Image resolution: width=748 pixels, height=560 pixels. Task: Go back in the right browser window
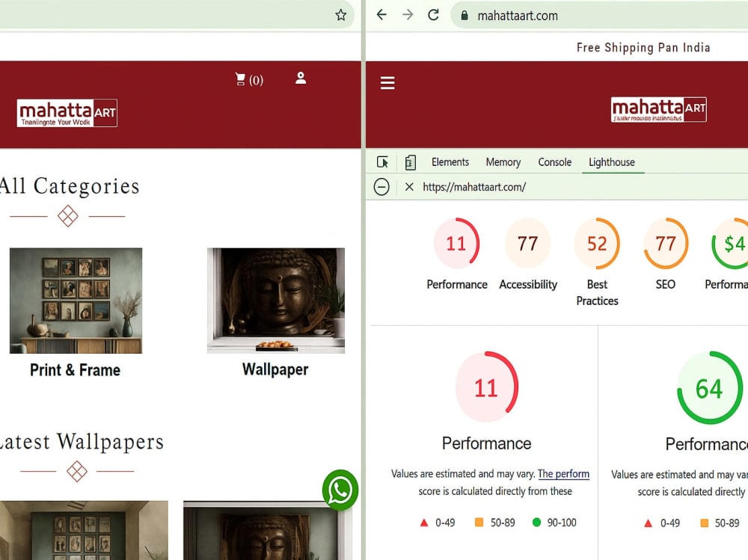(x=381, y=15)
